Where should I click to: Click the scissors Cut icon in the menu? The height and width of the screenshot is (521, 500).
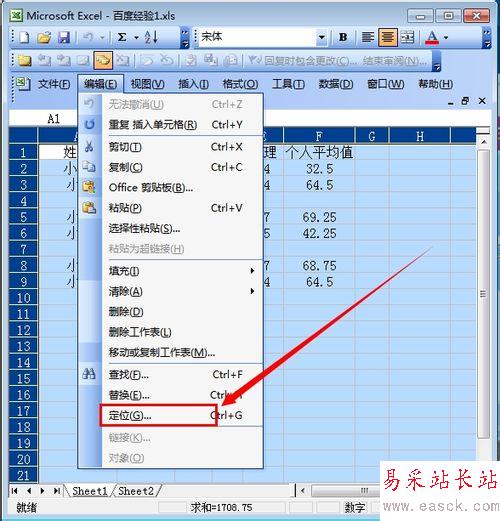tap(89, 146)
